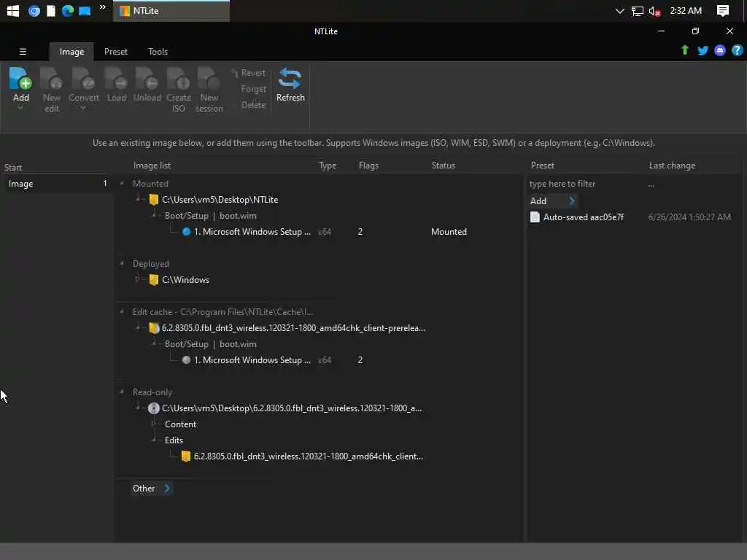Click the Windows Start button
This screenshot has width=747, height=560.
(13, 10)
